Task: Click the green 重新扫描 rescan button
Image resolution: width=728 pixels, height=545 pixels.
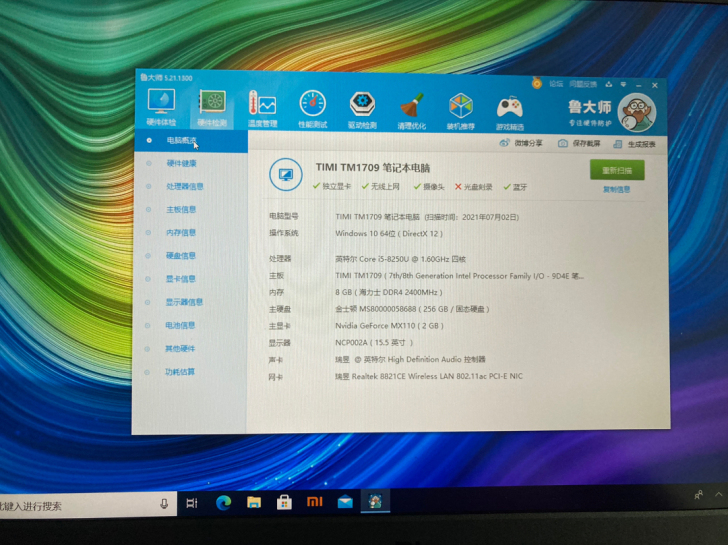Action: pyautogui.click(x=617, y=170)
